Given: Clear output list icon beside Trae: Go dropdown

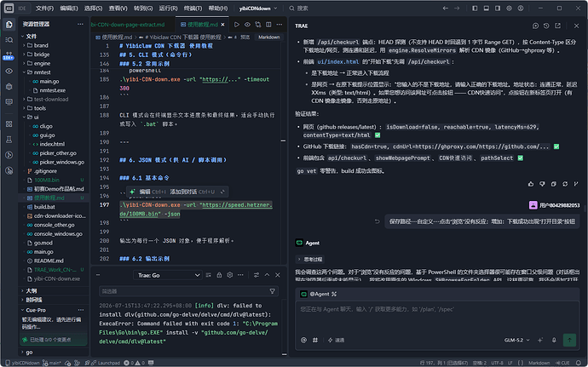Looking at the screenshot, I should click(209, 275).
